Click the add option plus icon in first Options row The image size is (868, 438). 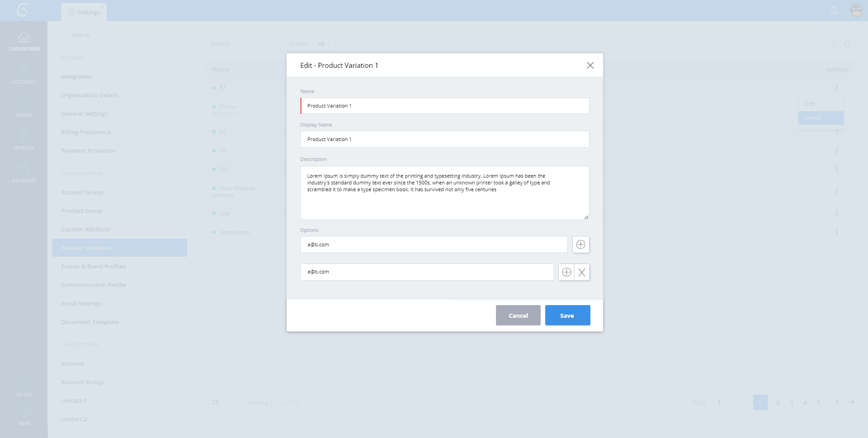point(580,245)
